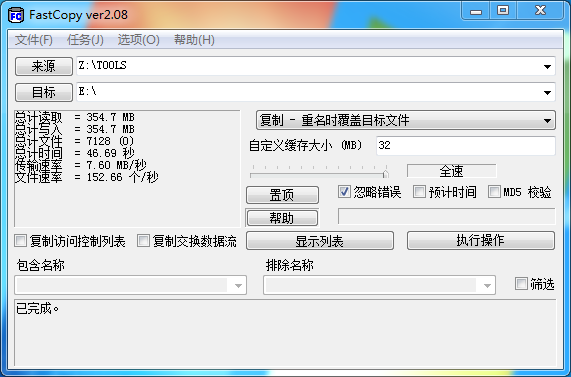Viewport: 571px width, 377px height.
Task: Enable the 筛选 filter checkbox
Action: click(x=521, y=283)
